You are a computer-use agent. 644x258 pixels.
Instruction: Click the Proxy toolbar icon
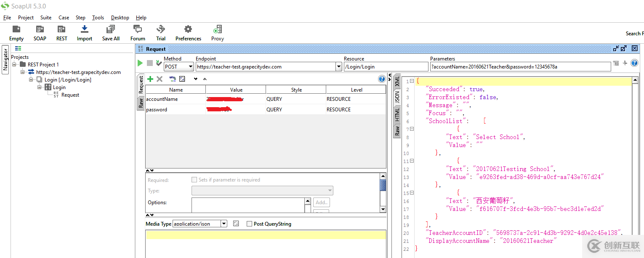pyautogui.click(x=217, y=33)
